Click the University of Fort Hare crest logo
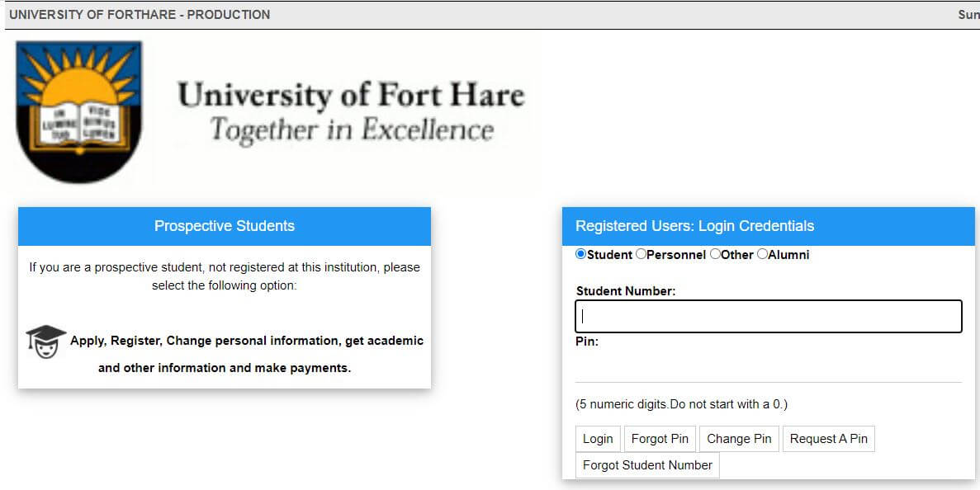The width and height of the screenshot is (980, 490). point(78,111)
